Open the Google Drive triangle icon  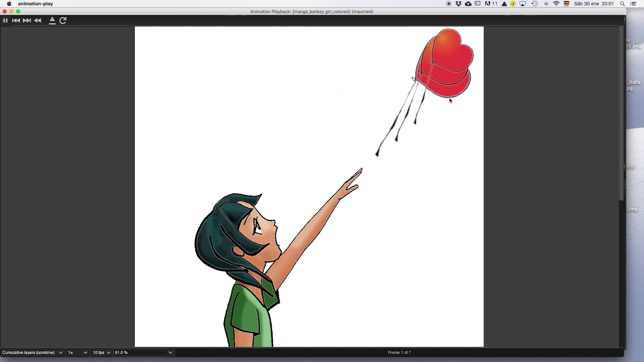(504, 4)
